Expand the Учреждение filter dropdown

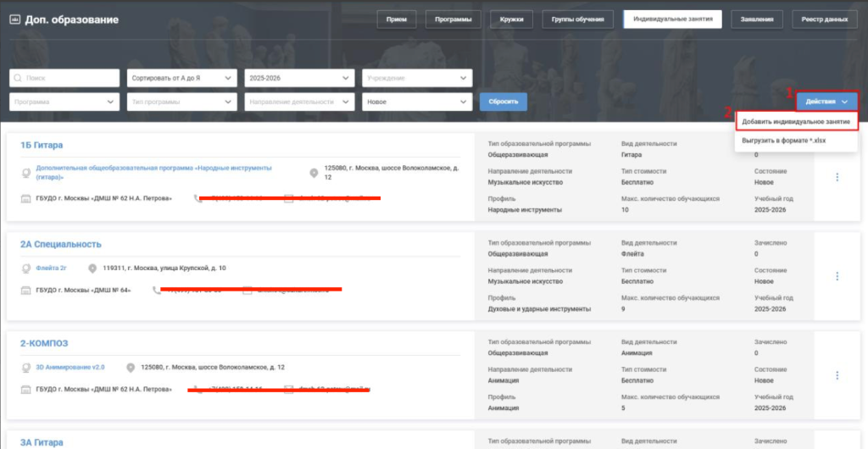(417, 79)
